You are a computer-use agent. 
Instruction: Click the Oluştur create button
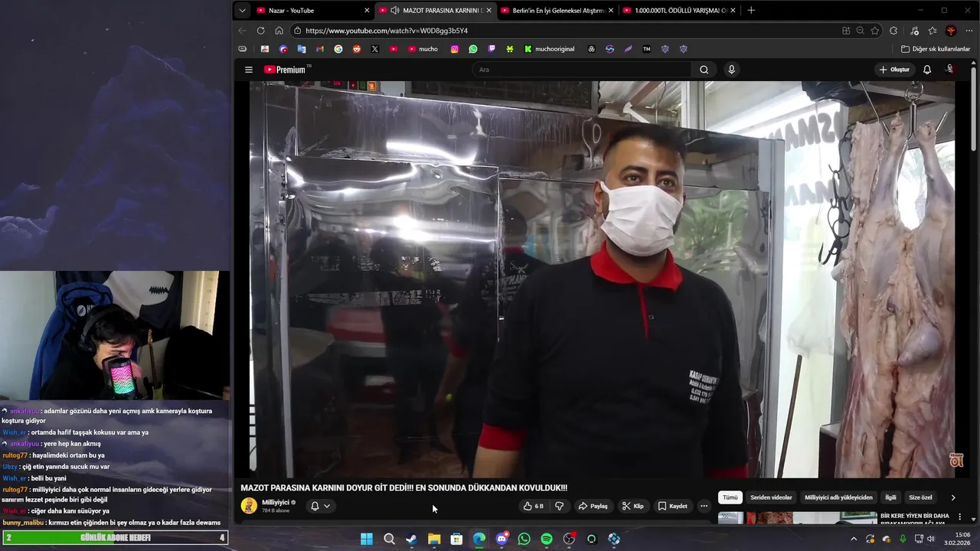[894, 70]
